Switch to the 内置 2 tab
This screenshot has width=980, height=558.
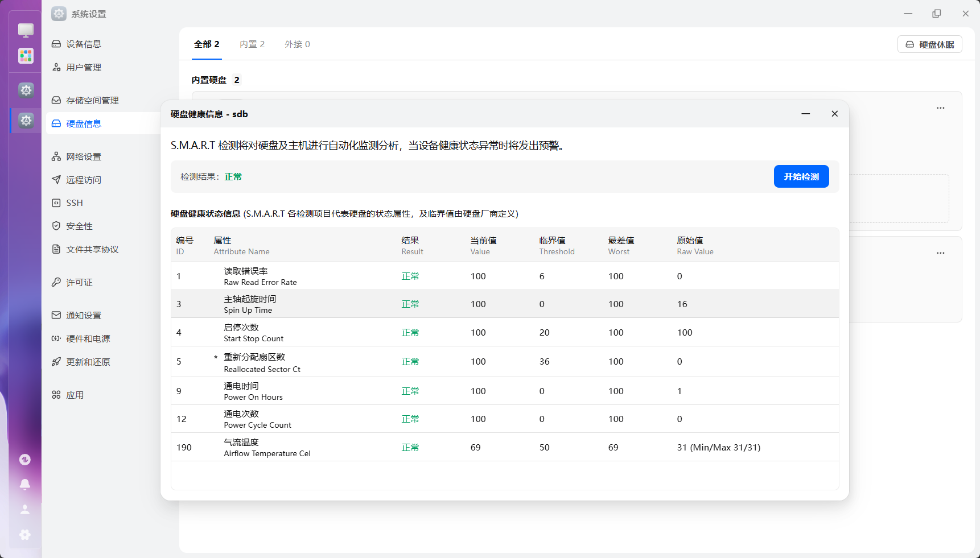click(x=252, y=44)
